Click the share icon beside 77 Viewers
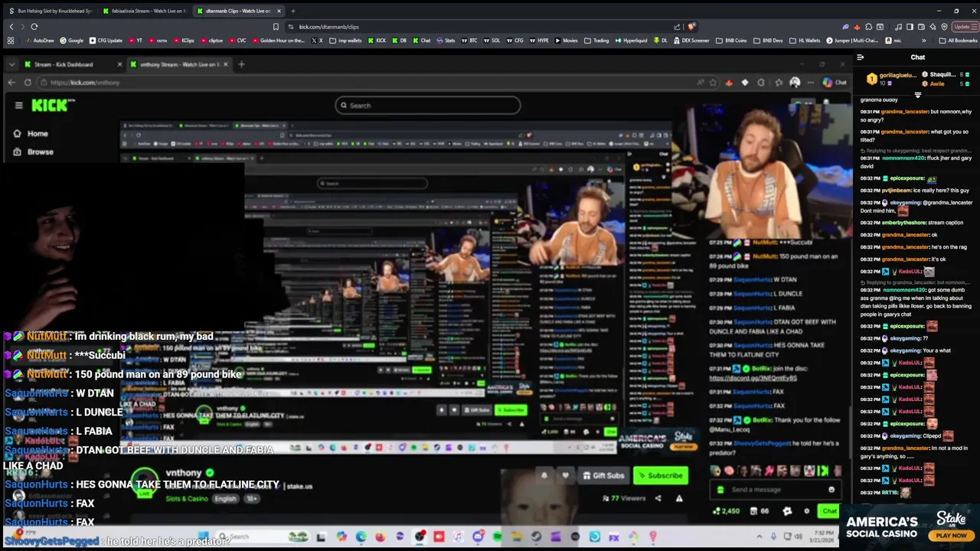 coord(658,498)
